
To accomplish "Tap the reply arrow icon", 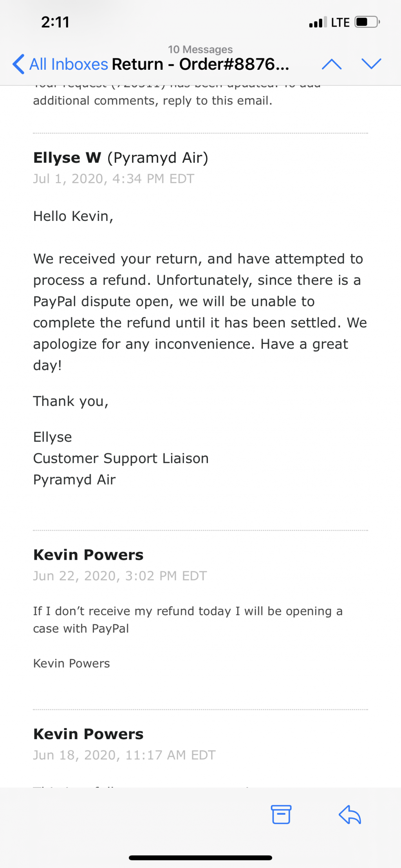I will click(350, 814).
